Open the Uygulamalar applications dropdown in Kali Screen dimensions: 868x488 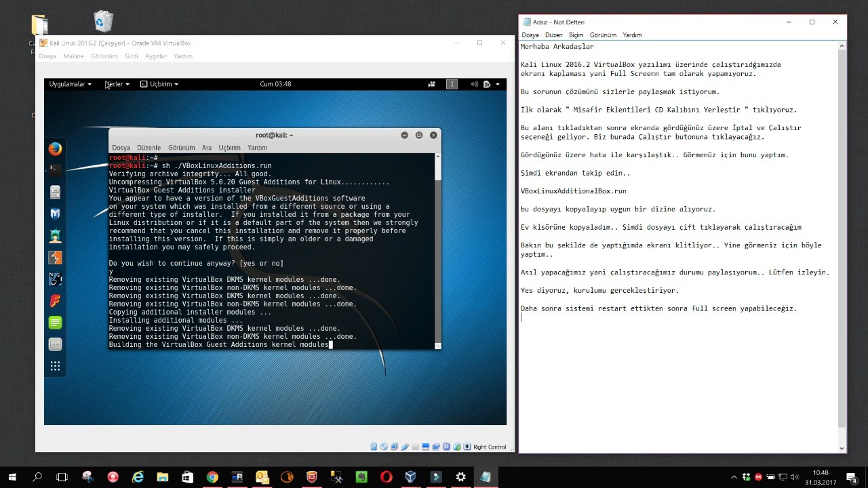tap(70, 84)
